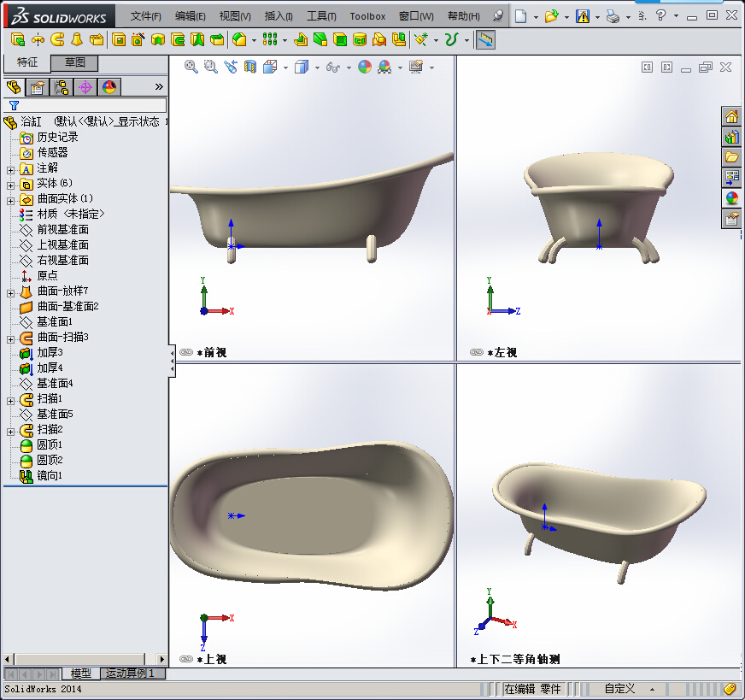Screen dimensions: 745x700
Task: Expand the 曲面-扫描3 feature
Action: [10, 339]
